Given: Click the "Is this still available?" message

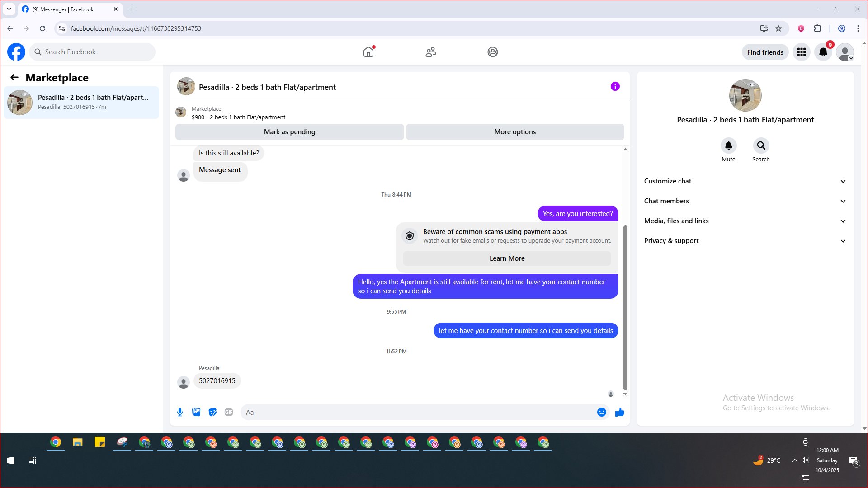Looking at the screenshot, I should point(229,153).
